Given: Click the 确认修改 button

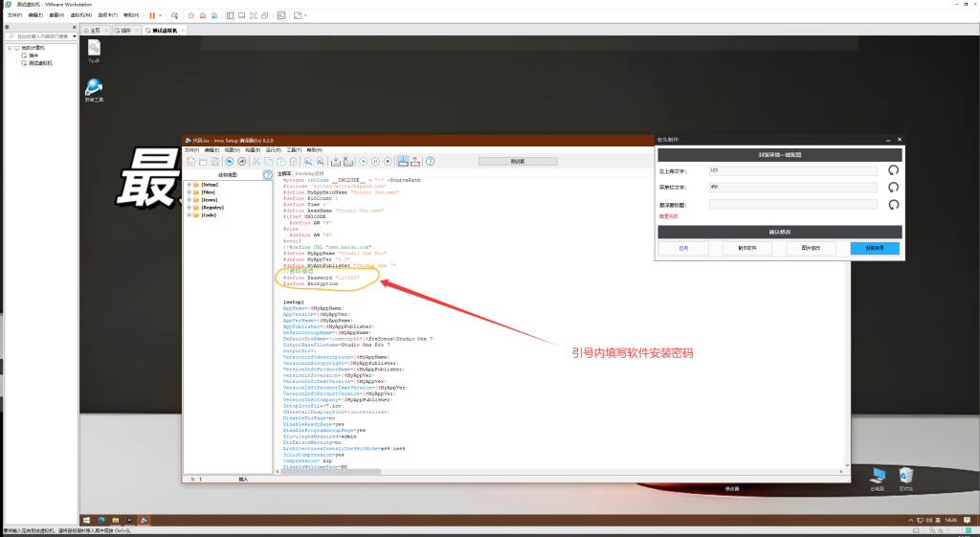Looking at the screenshot, I should pos(779,232).
